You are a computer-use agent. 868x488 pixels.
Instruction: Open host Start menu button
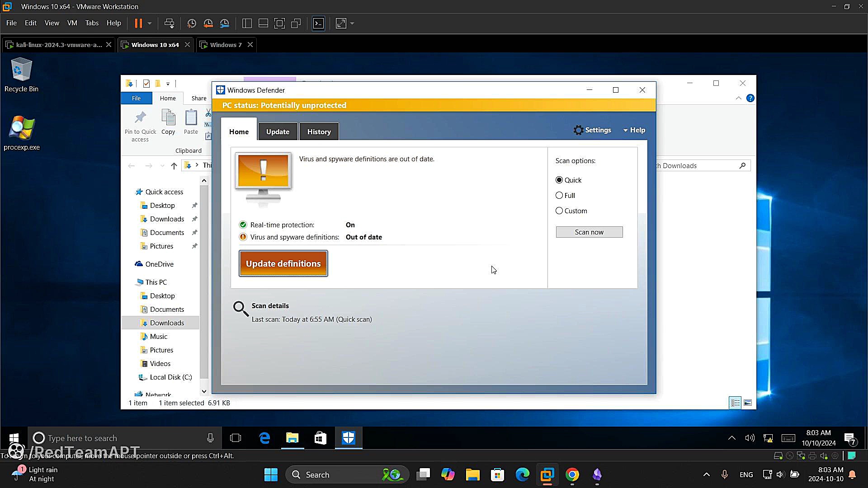coord(271,474)
